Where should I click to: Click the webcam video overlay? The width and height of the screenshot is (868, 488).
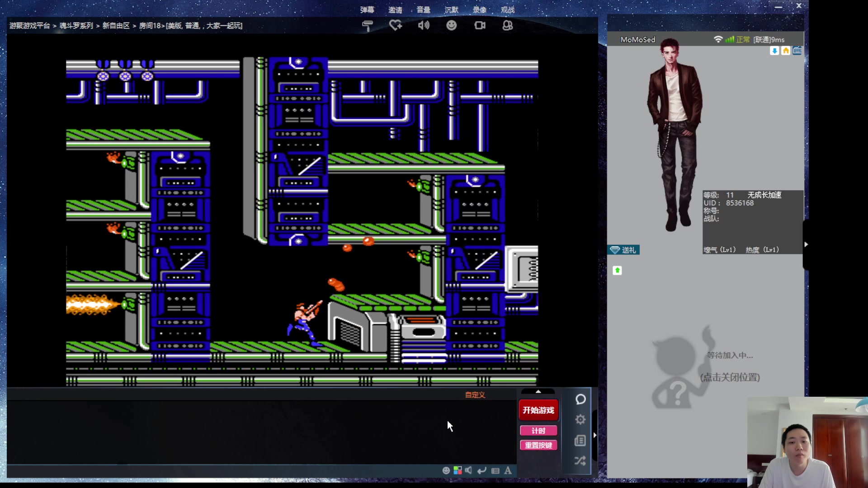click(807, 442)
